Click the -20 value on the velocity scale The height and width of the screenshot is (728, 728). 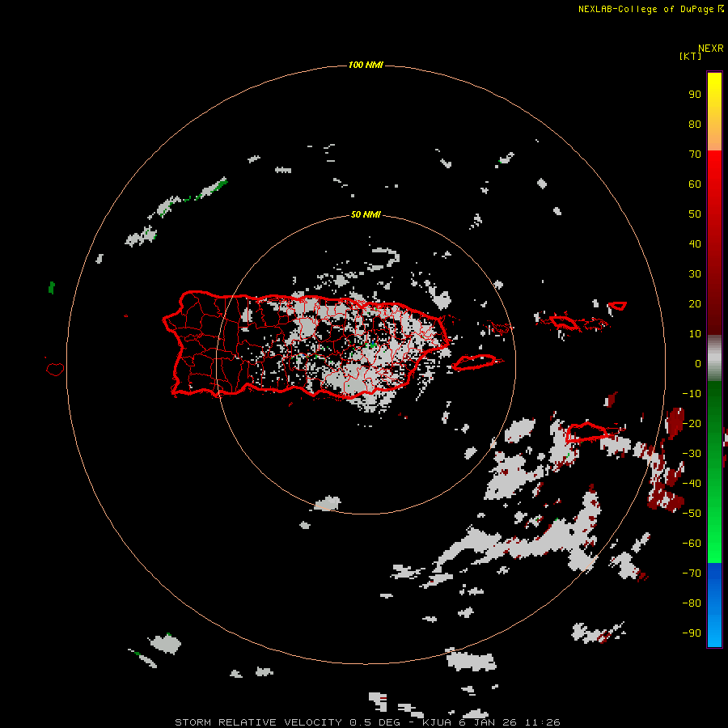(x=692, y=423)
